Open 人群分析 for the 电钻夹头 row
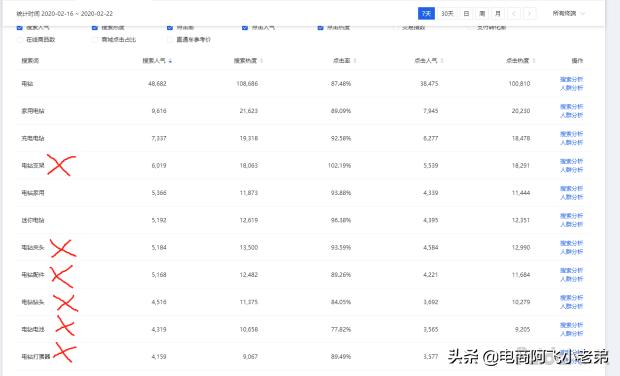This screenshot has width=620, height=376. pyautogui.click(x=571, y=252)
